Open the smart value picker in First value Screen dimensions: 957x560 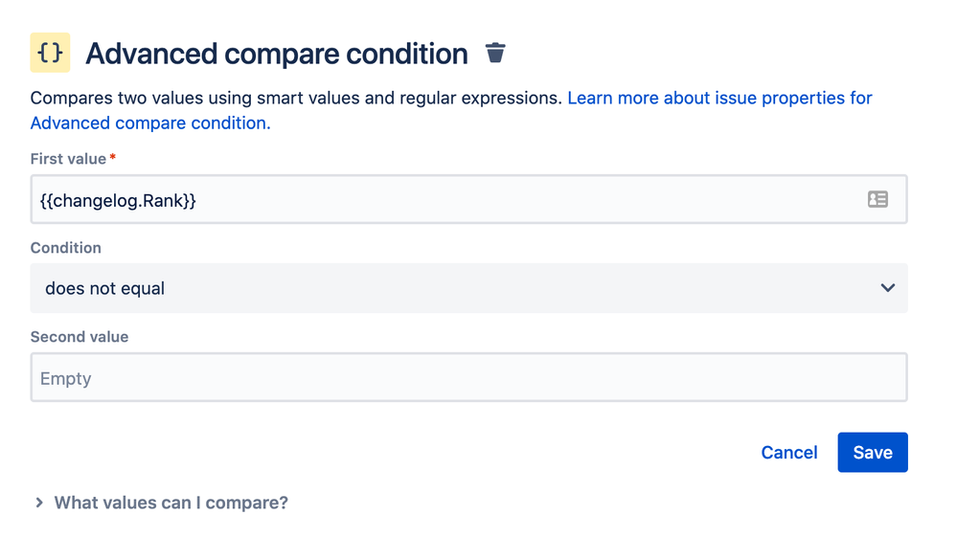877,199
